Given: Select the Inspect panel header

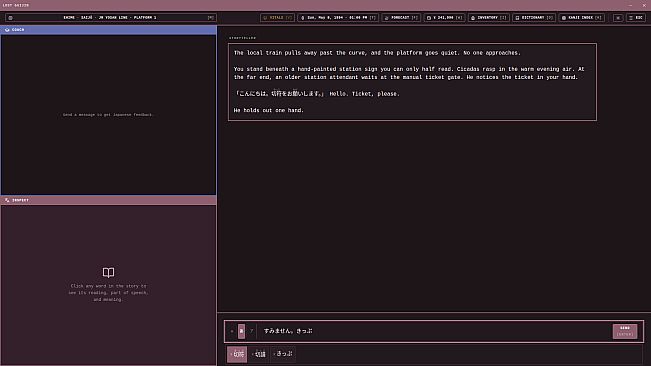Looking at the screenshot, I should [x=108, y=200].
